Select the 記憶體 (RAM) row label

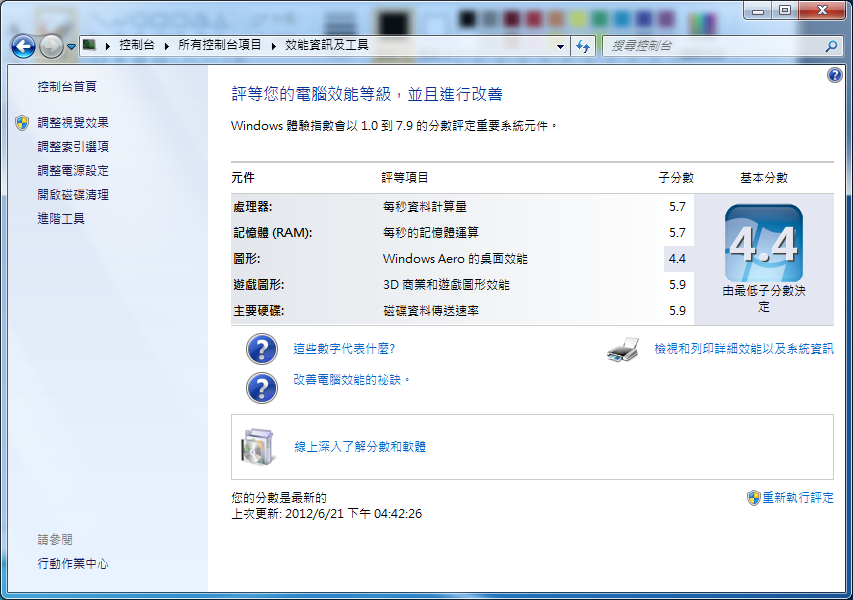click(273, 233)
